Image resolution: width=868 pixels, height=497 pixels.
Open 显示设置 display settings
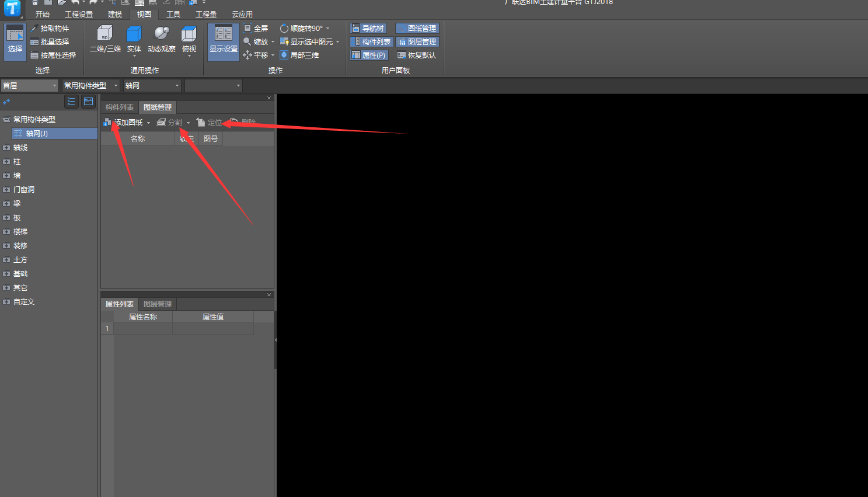click(224, 41)
